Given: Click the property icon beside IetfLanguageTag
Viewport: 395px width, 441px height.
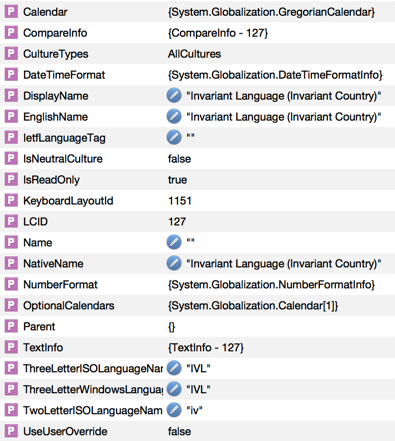Looking at the screenshot, I should (11, 138).
